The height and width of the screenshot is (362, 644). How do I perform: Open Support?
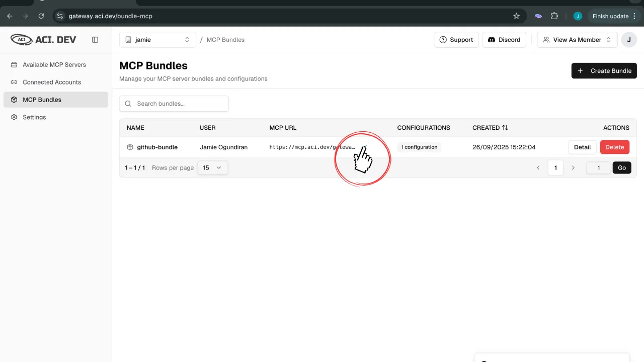pos(456,40)
